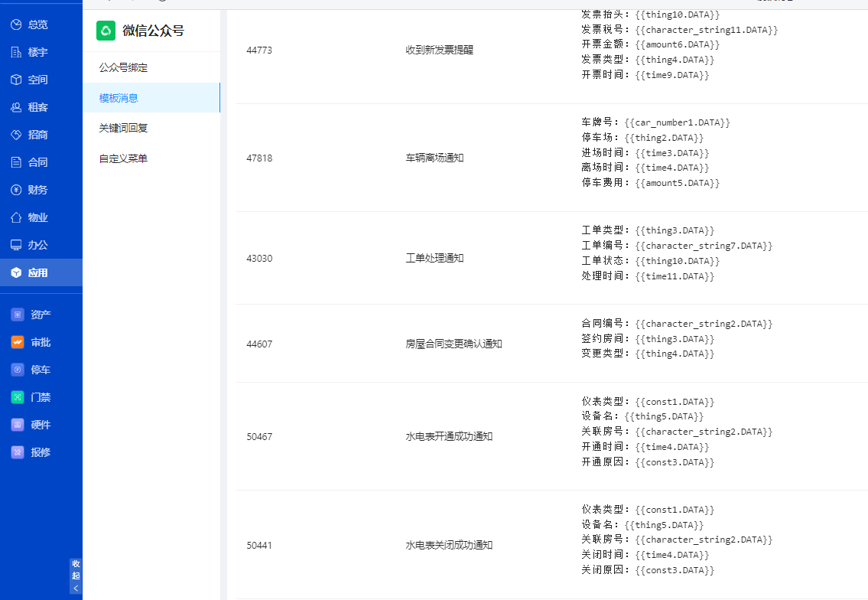Click the 工单处理通知 template title

coord(434,258)
